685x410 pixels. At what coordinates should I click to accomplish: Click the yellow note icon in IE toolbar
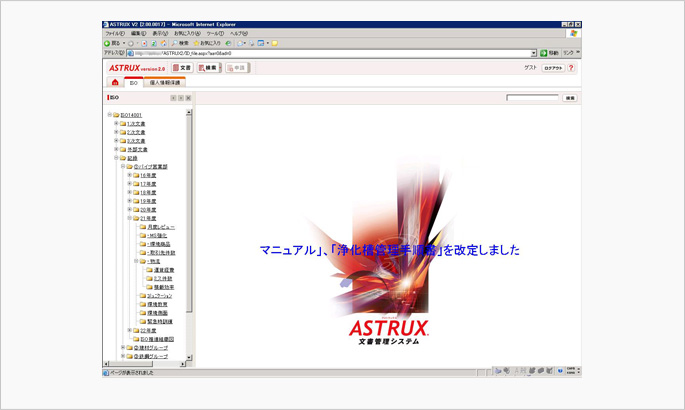tap(274, 43)
